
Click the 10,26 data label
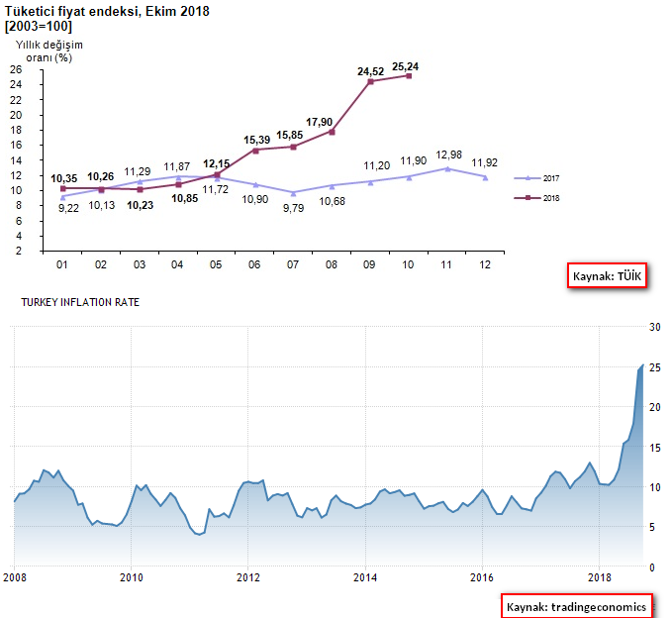pyautogui.click(x=100, y=176)
